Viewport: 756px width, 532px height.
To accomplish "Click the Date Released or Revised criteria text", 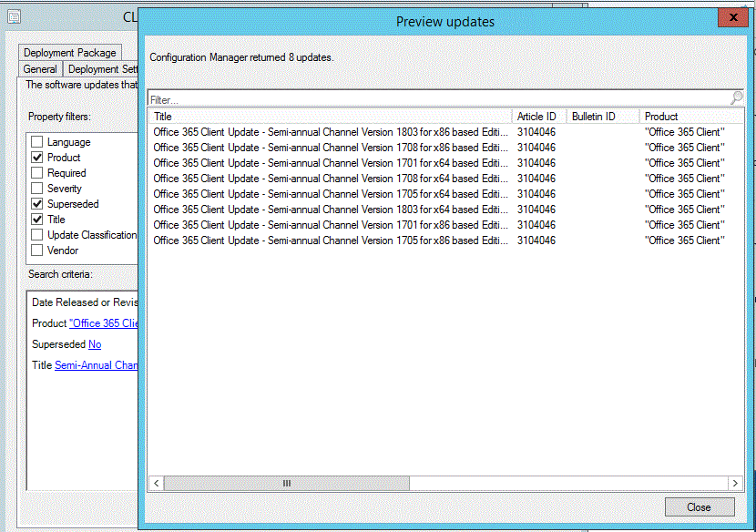I will pos(85,302).
